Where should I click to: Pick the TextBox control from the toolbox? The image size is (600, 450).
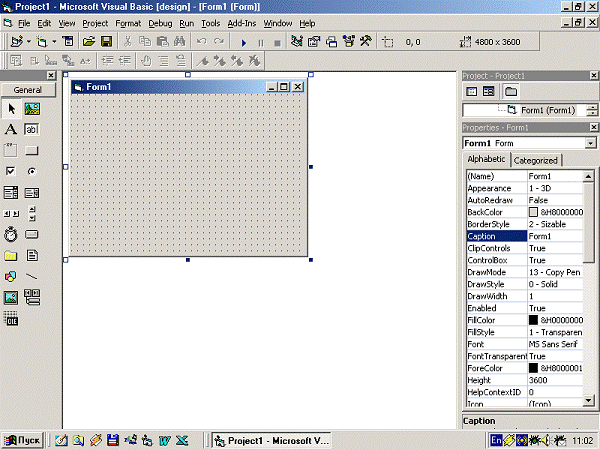32,129
